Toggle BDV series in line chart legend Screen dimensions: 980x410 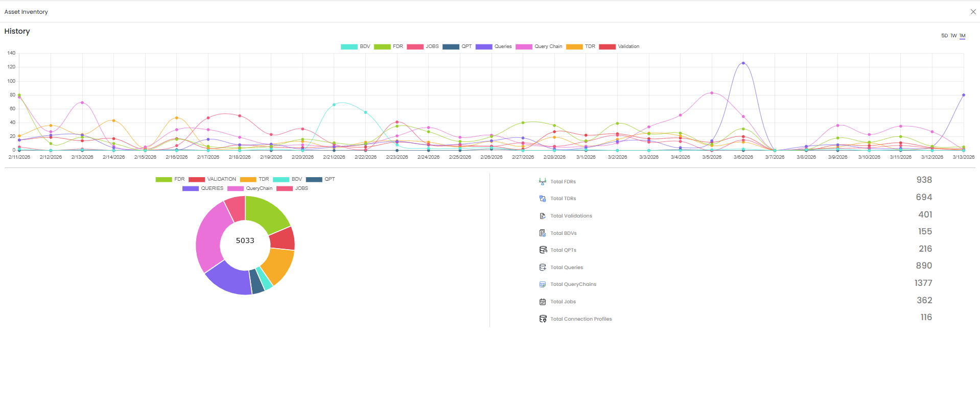(x=355, y=46)
